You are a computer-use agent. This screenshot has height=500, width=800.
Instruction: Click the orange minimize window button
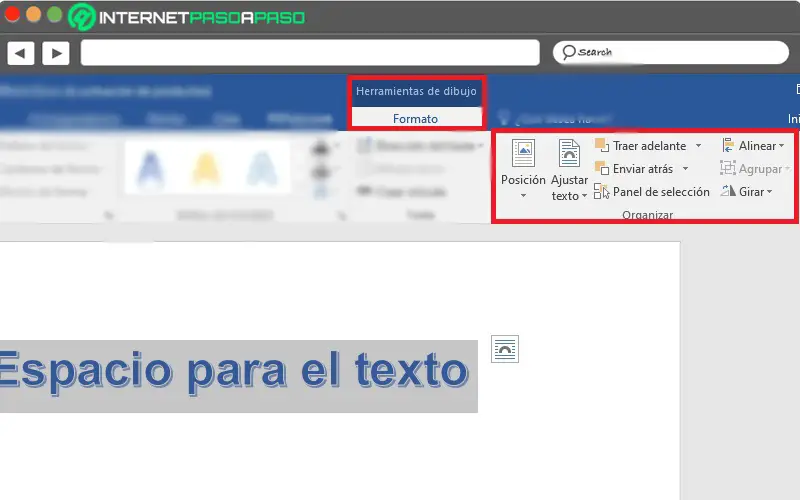click(34, 14)
